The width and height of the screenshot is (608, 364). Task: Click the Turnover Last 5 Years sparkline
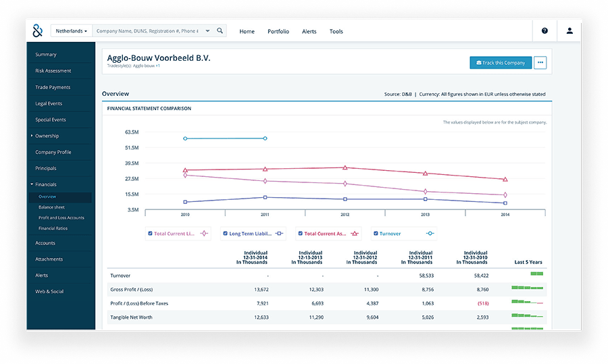click(536, 274)
